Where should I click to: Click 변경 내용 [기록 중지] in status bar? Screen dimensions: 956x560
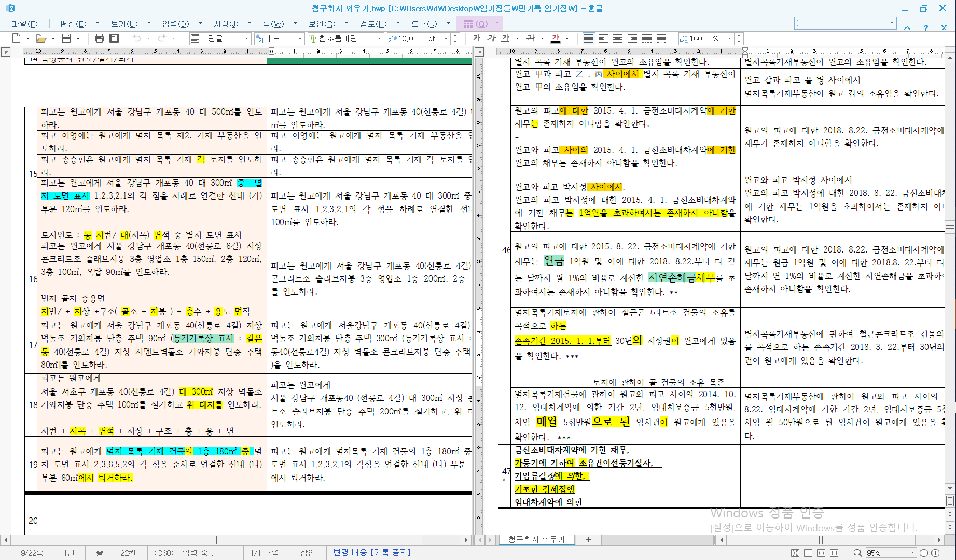click(371, 553)
